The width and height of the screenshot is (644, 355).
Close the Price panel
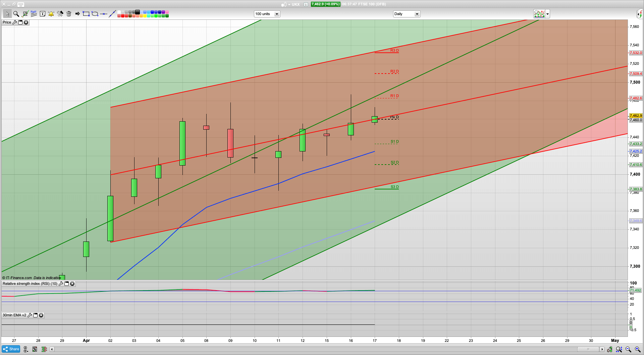[x=26, y=23]
